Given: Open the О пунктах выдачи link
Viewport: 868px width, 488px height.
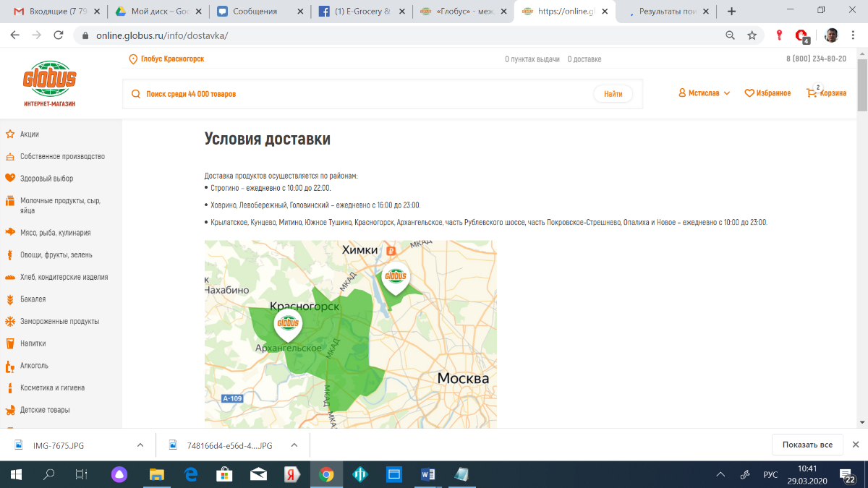Looking at the screenshot, I should (532, 59).
